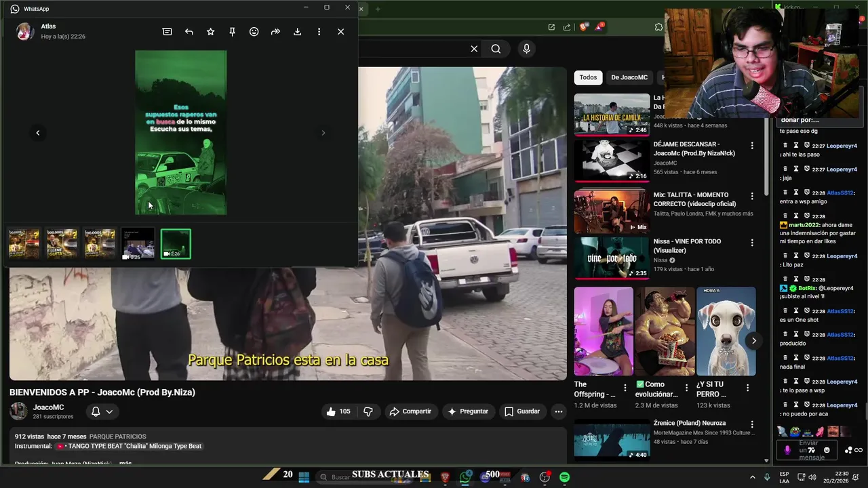The height and width of the screenshot is (488, 868).
Task: Open 'The Offspring' short thumbnail
Action: [604, 331]
